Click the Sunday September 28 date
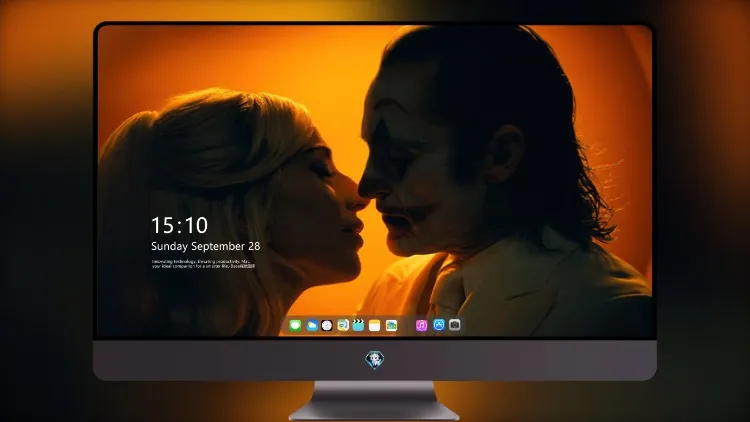 206,246
